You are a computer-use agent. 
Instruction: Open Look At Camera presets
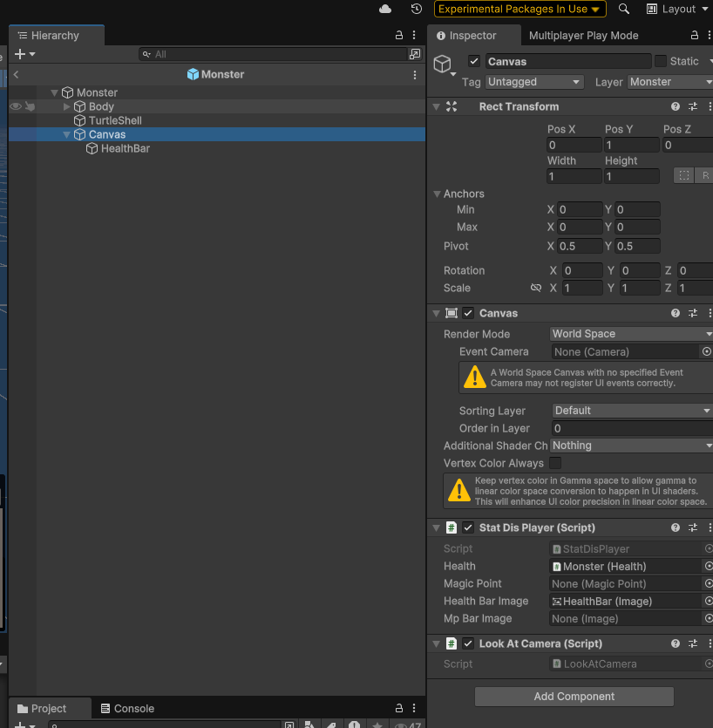693,643
